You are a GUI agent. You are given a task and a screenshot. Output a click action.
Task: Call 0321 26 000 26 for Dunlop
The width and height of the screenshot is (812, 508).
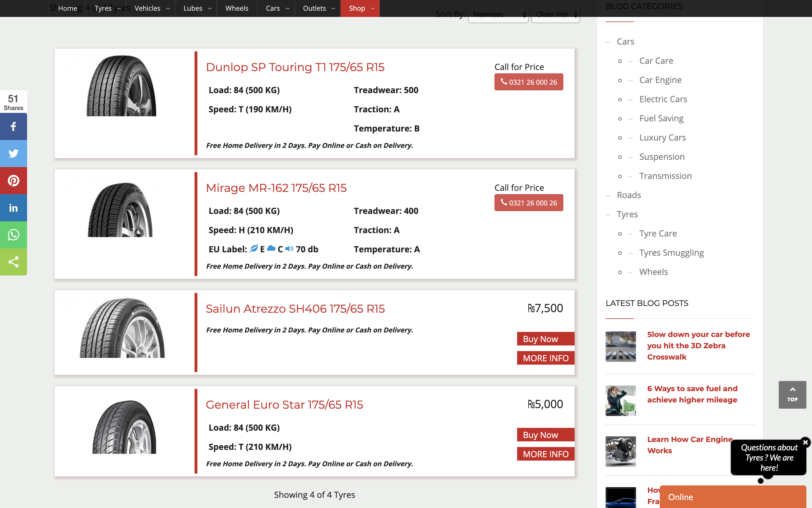529,82
